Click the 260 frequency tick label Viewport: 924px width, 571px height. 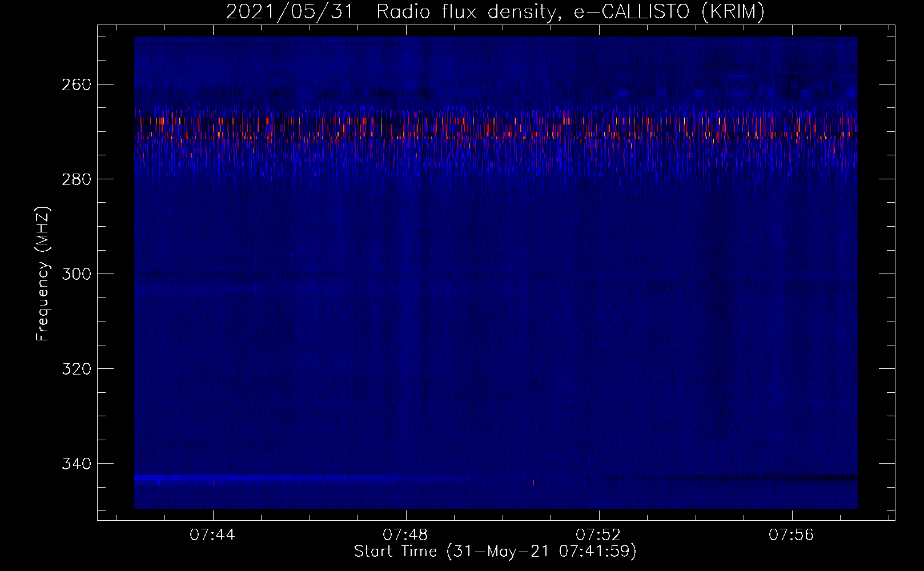(x=77, y=85)
